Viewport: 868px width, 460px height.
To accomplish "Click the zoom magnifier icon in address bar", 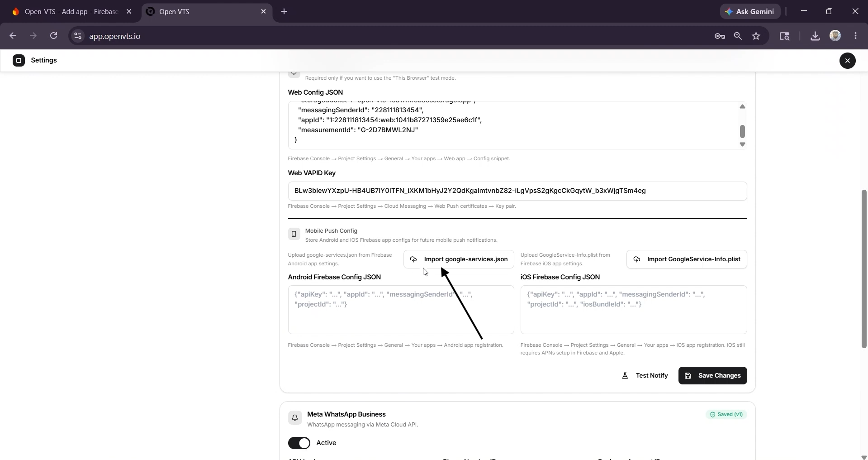I will click(738, 36).
